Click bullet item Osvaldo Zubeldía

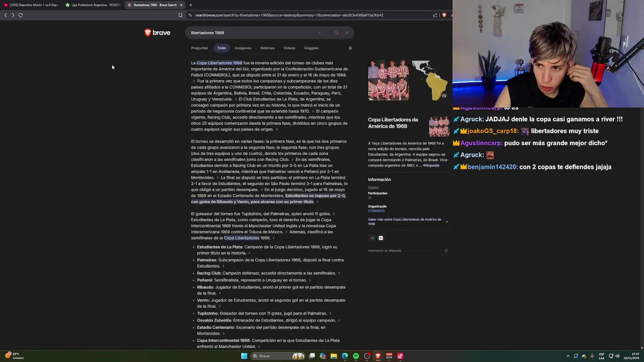[214, 320]
